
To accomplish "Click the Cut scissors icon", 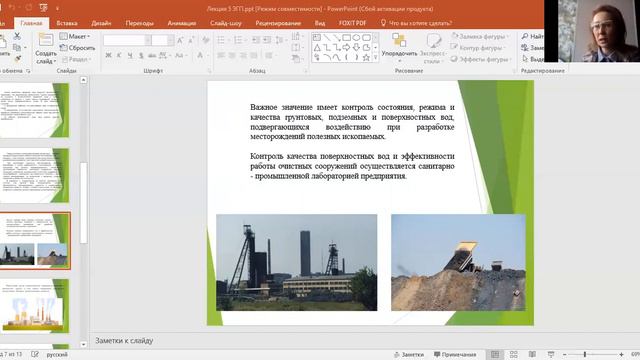I will pos(17,36).
